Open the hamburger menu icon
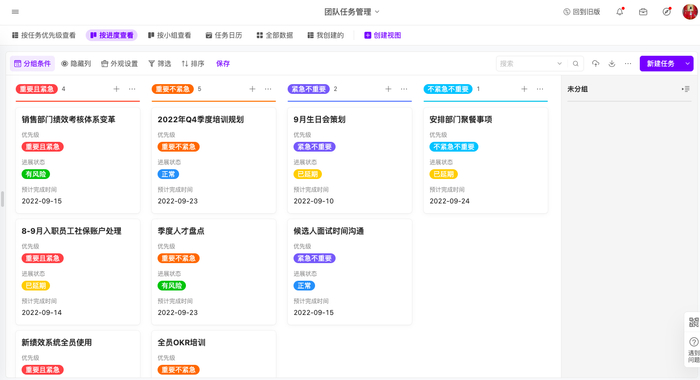 pos(15,12)
